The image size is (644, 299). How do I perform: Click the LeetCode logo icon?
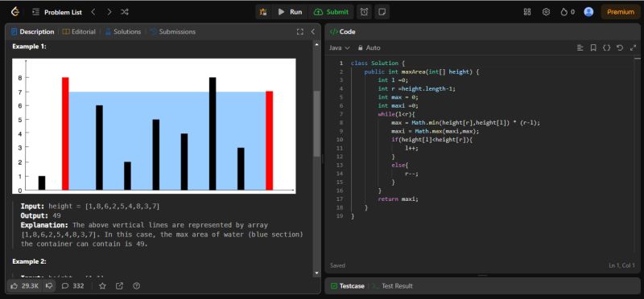[15, 12]
